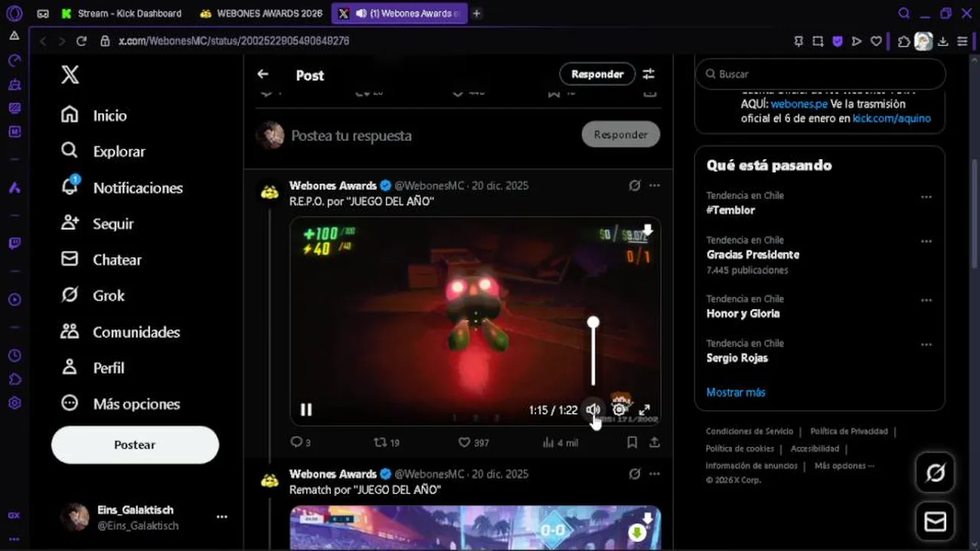Open the floating messages envelope button
Image resolution: width=980 pixels, height=551 pixels.
point(935,522)
